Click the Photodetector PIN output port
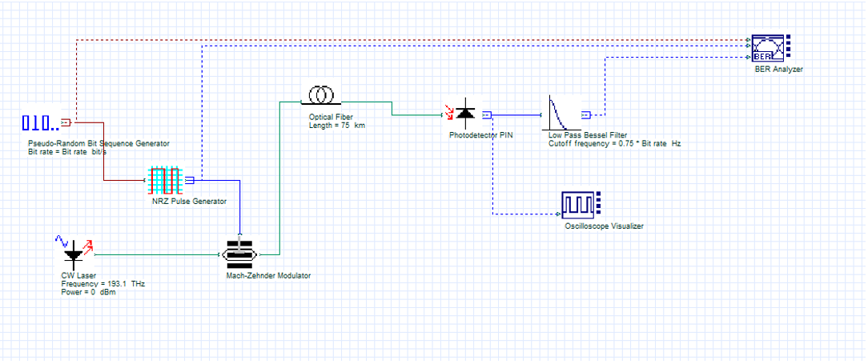This screenshot has height=364, width=868. coord(487,115)
